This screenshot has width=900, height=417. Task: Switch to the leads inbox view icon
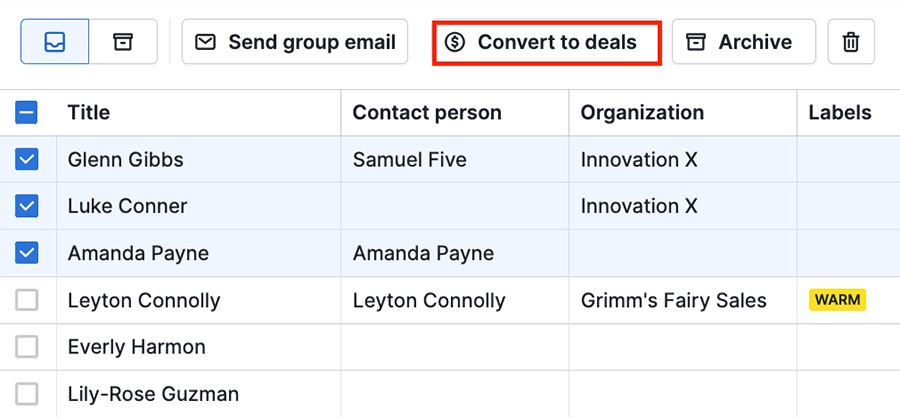coord(55,42)
